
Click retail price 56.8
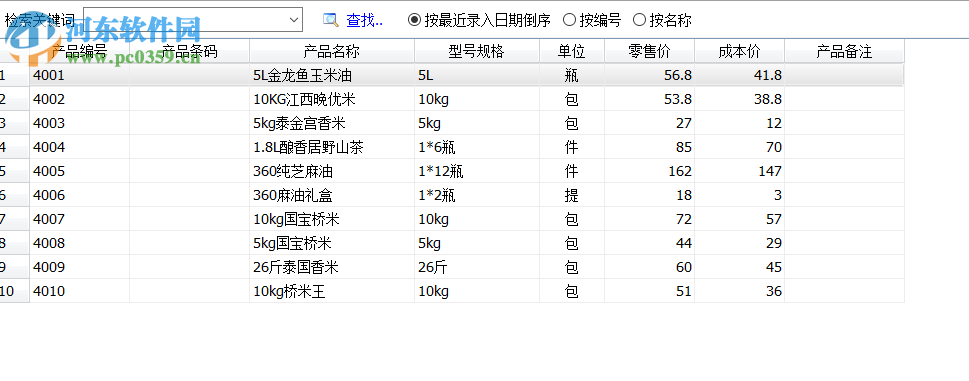[x=678, y=75]
